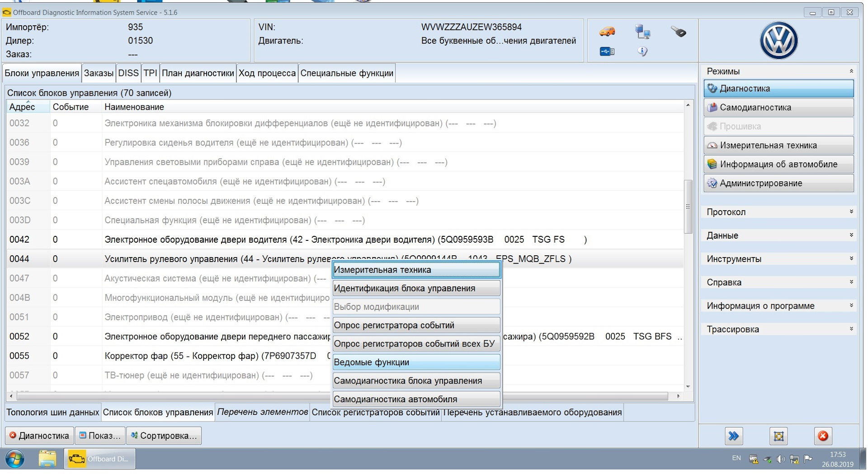Switch to the TPI tab
This screenshot has height=474, width=868.
coord(150,73)
